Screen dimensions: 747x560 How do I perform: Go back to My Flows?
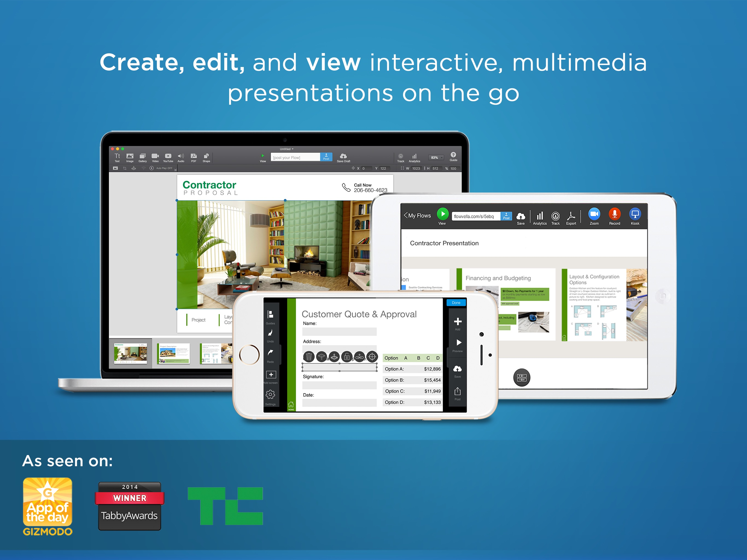417,215
